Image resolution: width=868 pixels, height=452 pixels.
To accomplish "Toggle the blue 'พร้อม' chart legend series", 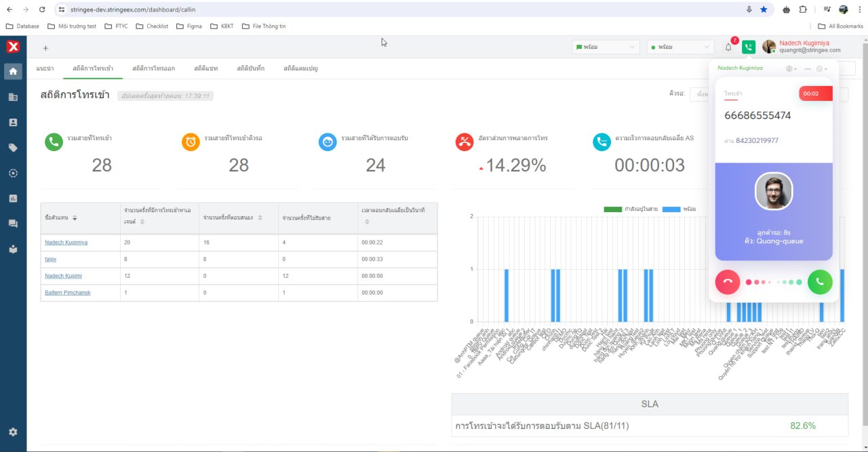I will 679,209.
